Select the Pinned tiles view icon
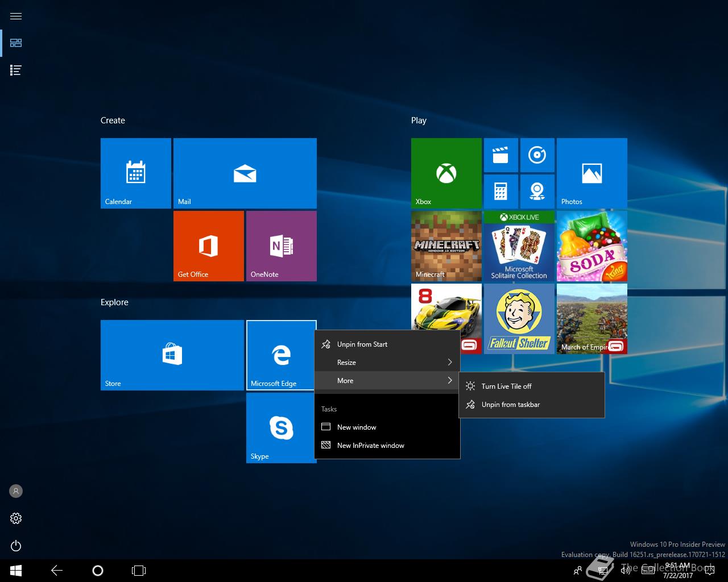Image resolution: width=728 pixels, height=582 pixels. tap(16, 43)
